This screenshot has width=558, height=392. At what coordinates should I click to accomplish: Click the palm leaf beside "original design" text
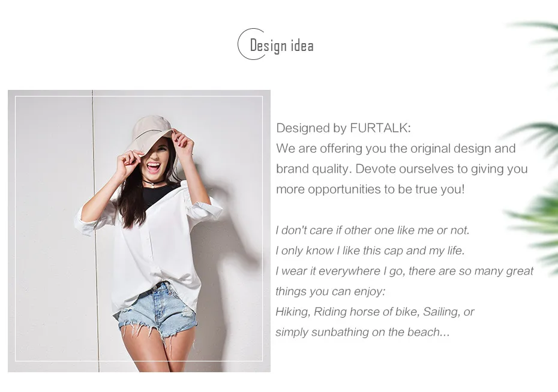click(x=533, y=138)
